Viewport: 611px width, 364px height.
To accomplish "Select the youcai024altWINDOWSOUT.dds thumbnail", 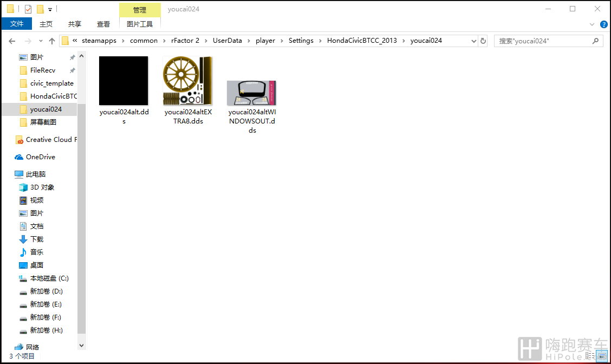I will pyautogui.click(x=252, y=93).
